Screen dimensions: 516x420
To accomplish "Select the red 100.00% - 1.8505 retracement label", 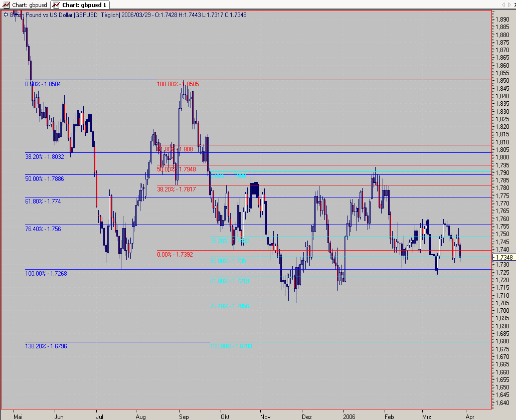I will tap(178, 84).
